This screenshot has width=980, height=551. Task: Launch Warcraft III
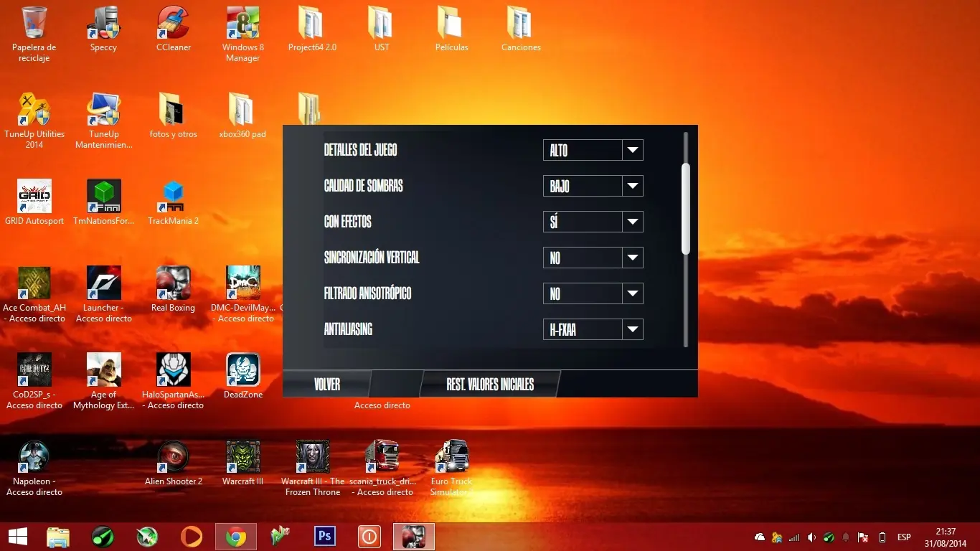pos(243,463)
